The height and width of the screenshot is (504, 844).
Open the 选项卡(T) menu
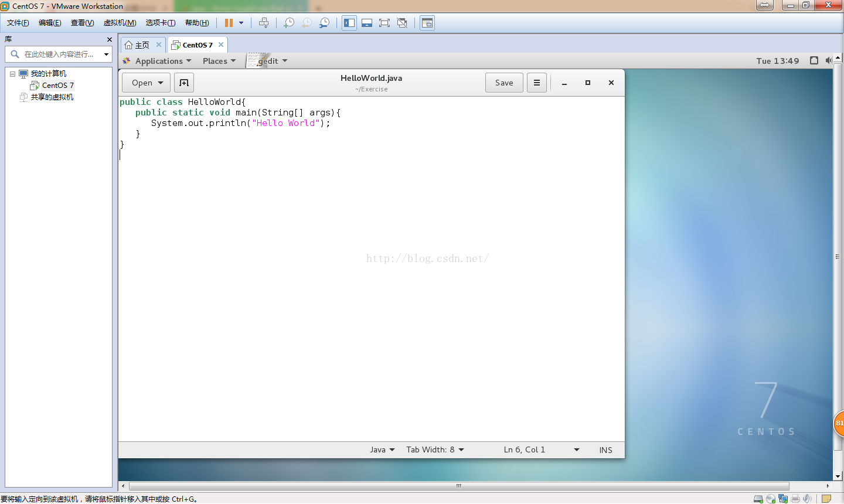pyautogui.click(x=161, y=23)
